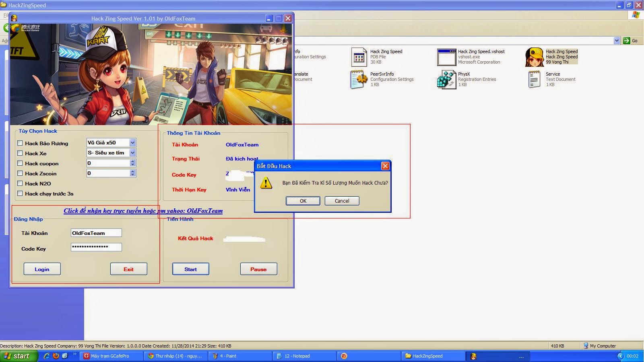Click the Code Key password field
This screenshot has width=644, height=362.
[x=96, y=247]
